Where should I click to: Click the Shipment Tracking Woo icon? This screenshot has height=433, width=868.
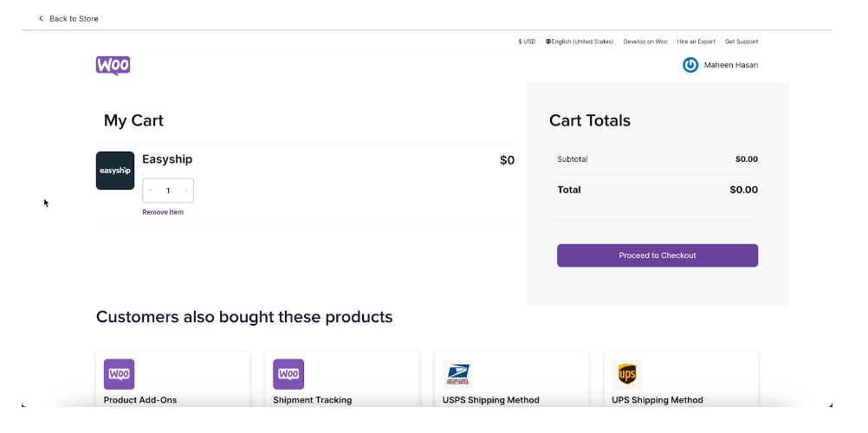[x=288, y=374]
